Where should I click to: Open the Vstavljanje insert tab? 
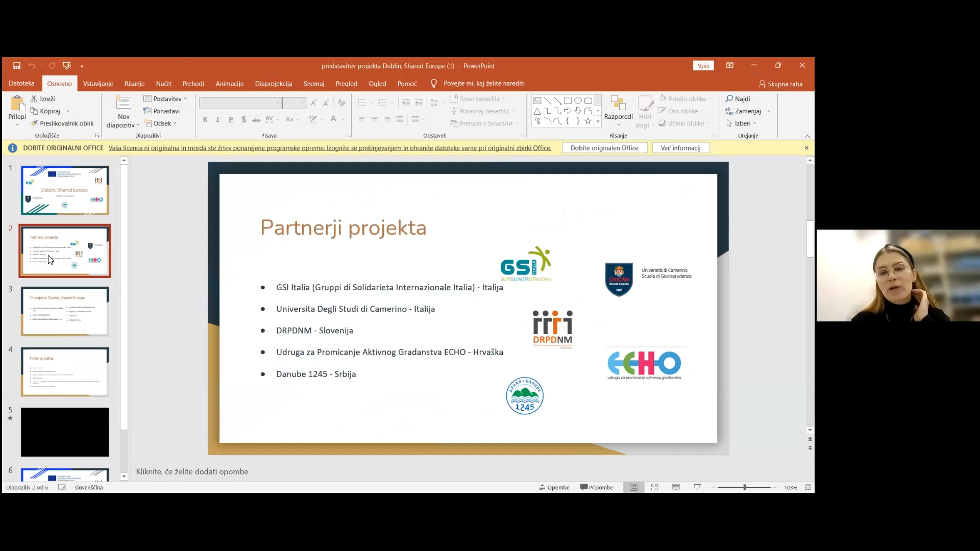(98, 84)
